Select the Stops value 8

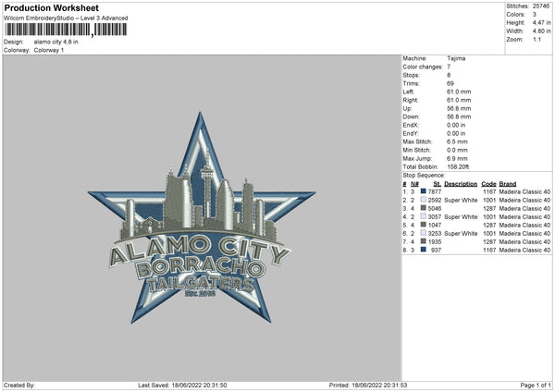pos(449,75)
